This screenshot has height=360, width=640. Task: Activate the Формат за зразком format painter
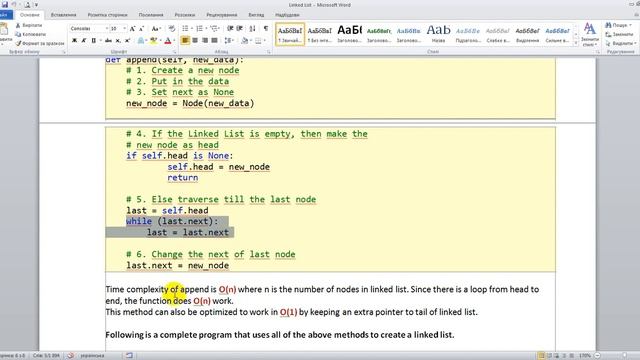(x=40, y=43)
